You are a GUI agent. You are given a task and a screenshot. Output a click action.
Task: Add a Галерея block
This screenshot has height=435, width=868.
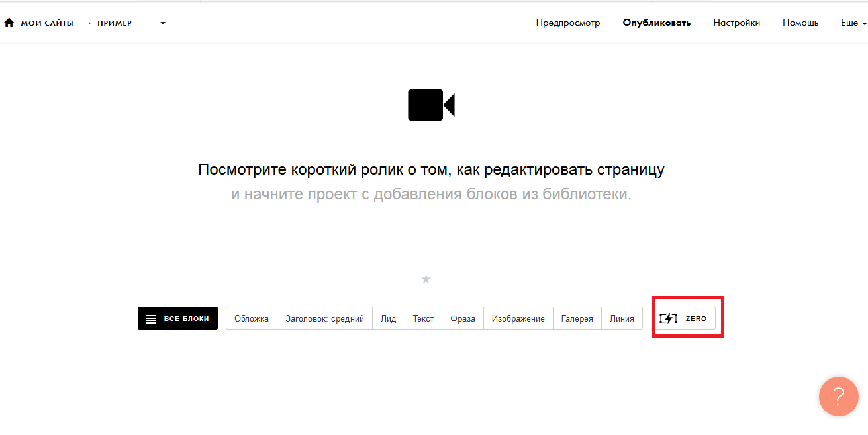click(x=577, y=318)
